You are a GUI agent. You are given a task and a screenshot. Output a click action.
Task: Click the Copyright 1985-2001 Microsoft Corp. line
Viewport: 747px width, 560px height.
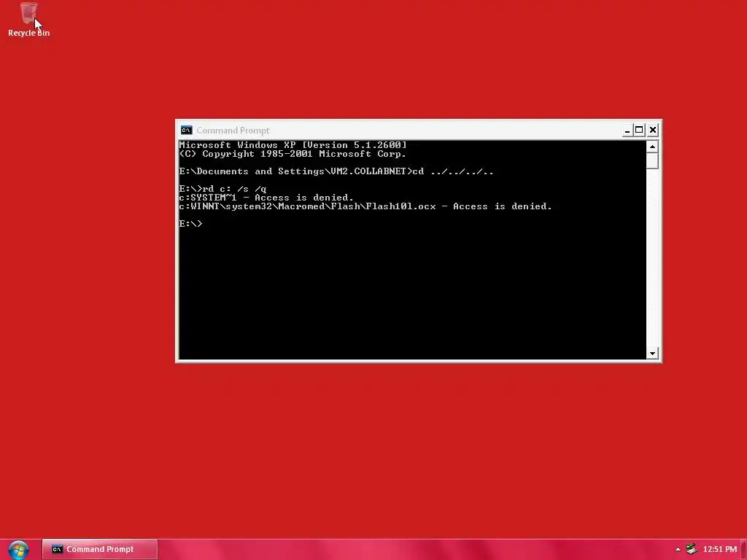tap(293, 154)
